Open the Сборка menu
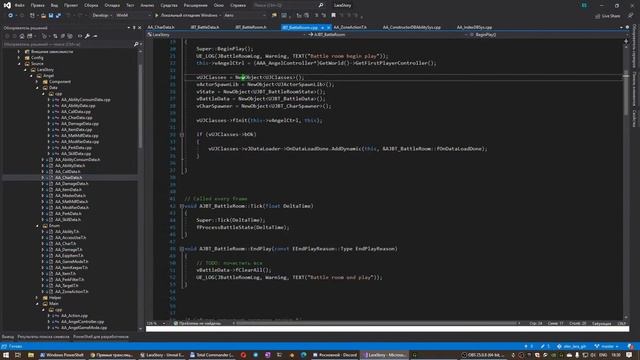This screenshot has width=640, height=360. coord(91,5)
